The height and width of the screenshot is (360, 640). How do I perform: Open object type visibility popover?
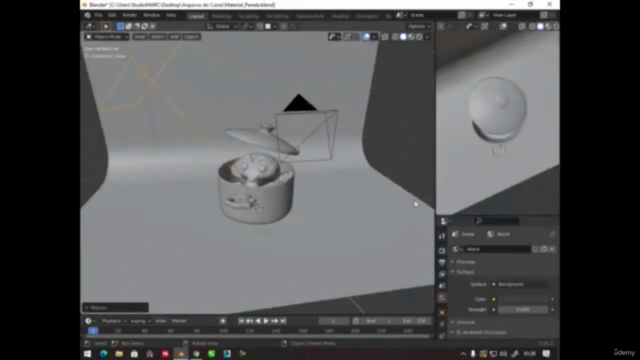coord(334,37)
